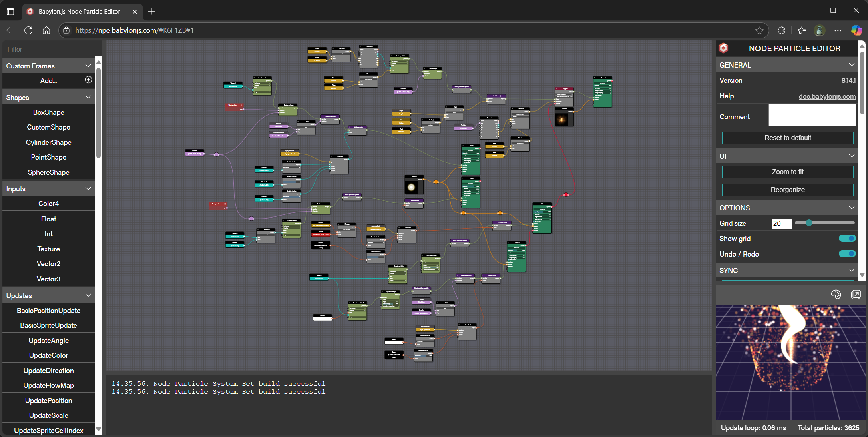Click the Babylon.js logo in editor header
The width and height of the screenshot is (868, 437).
click(x=723, y=48)
